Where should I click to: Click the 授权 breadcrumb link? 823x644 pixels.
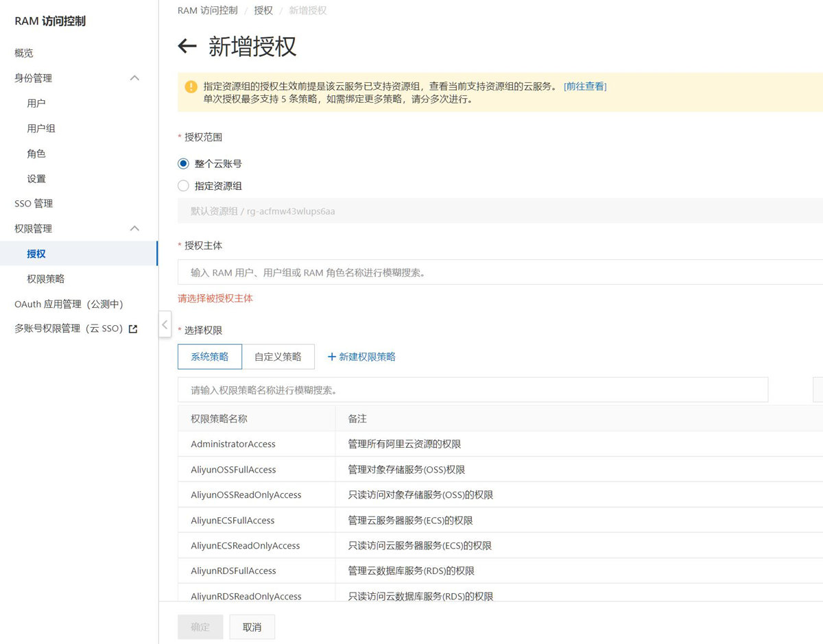click(263, 10)
